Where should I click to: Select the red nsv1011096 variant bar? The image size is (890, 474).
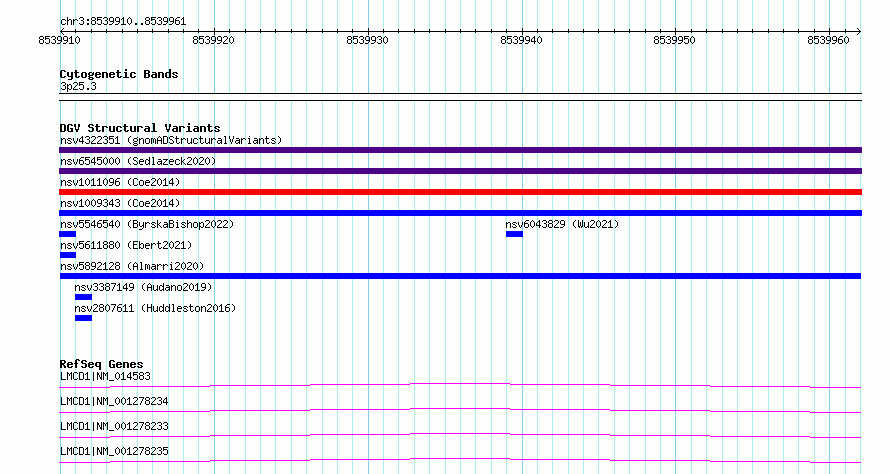click(x=460, y=192)
